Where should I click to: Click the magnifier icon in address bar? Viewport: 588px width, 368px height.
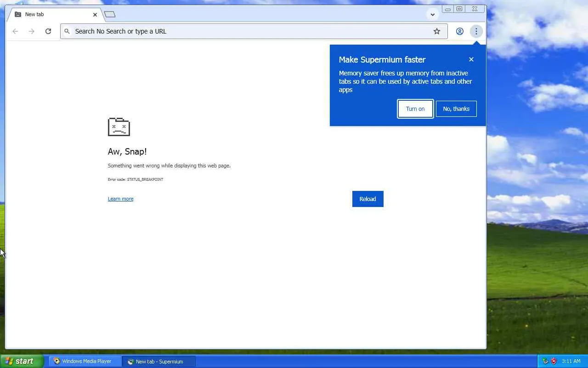coord(67,31)
